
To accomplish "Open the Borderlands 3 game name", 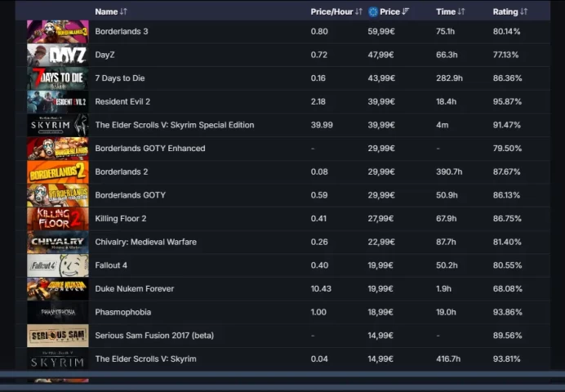I will 122,32.
